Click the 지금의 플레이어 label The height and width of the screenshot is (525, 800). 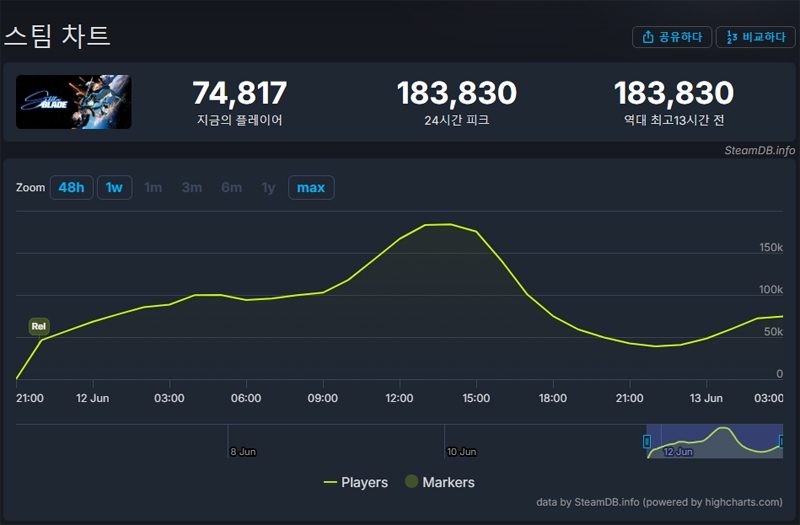tap(240, 120)
